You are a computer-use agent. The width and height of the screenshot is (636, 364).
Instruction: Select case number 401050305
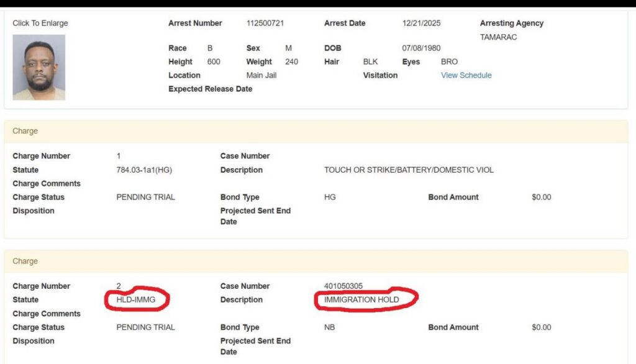343,286
